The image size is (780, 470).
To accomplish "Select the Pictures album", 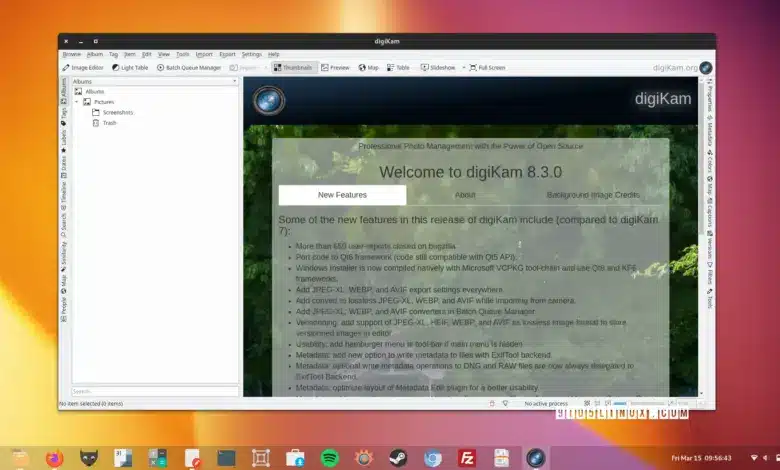I will click(99, 102).
